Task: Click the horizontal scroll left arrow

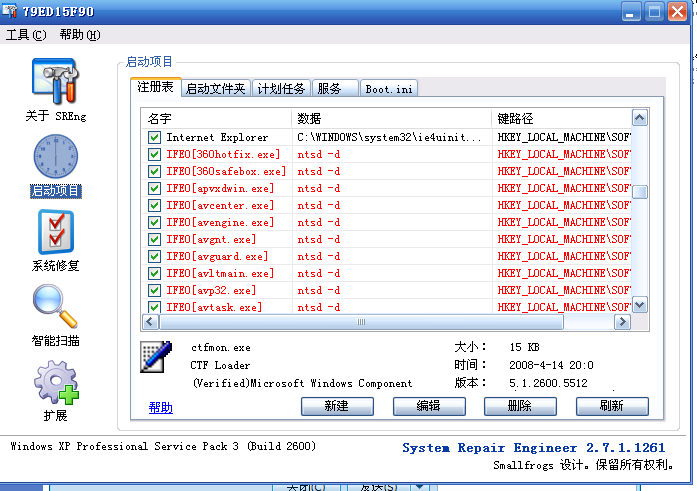Action: pyautogui.click(x=150, y=322)
